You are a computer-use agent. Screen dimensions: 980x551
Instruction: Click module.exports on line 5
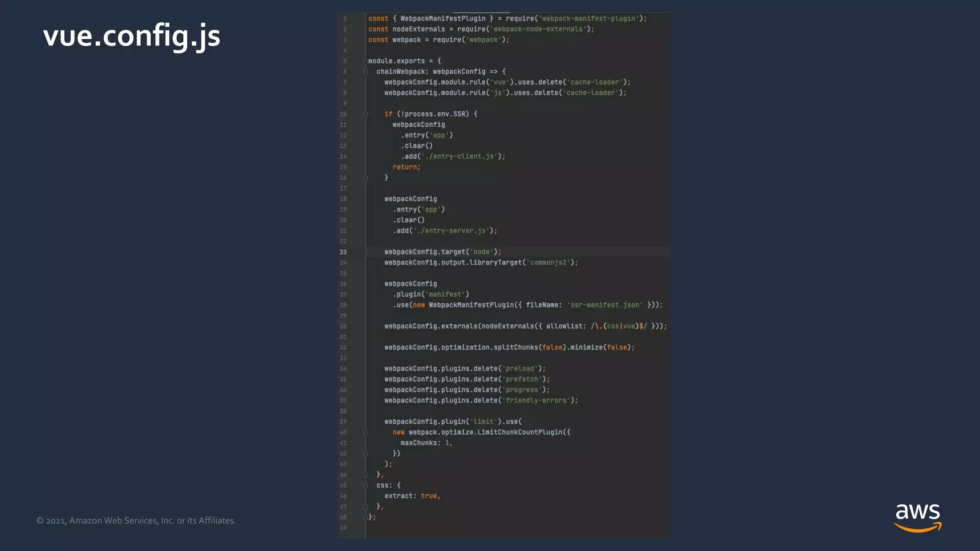396,61
